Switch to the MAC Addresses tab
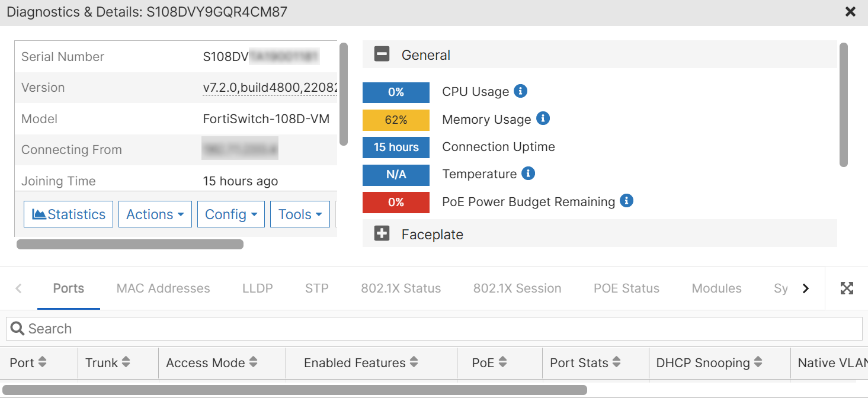868x398 pixels. (163, 288)
